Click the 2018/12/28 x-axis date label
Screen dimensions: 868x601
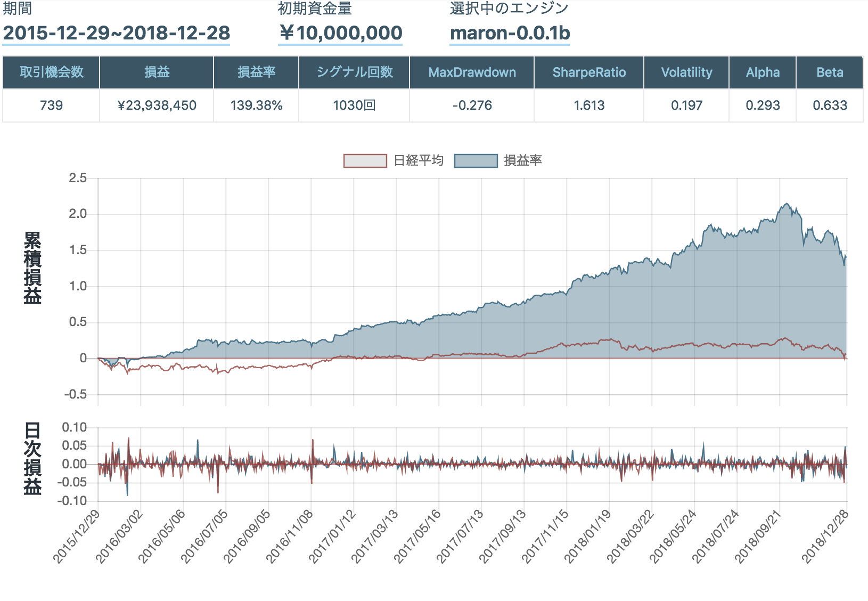(x=825, y=536)
